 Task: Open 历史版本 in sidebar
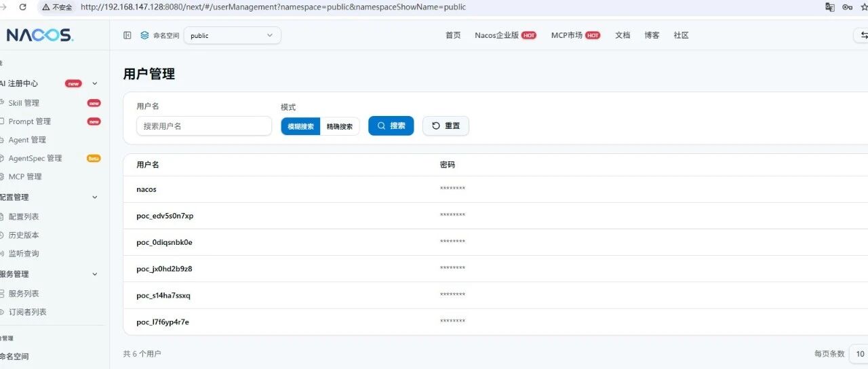coord(24,235)
